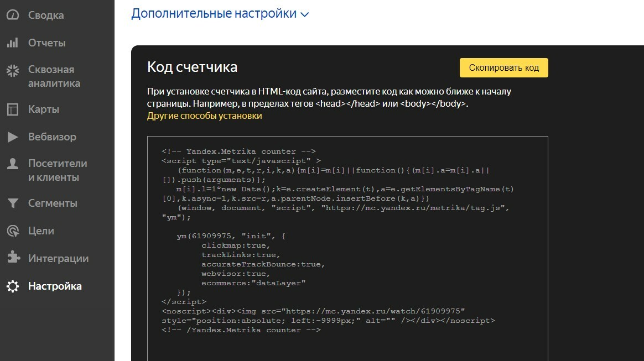Click Скопировать код button
Viewport: 644px width, 361px height.
pos(504,67)
